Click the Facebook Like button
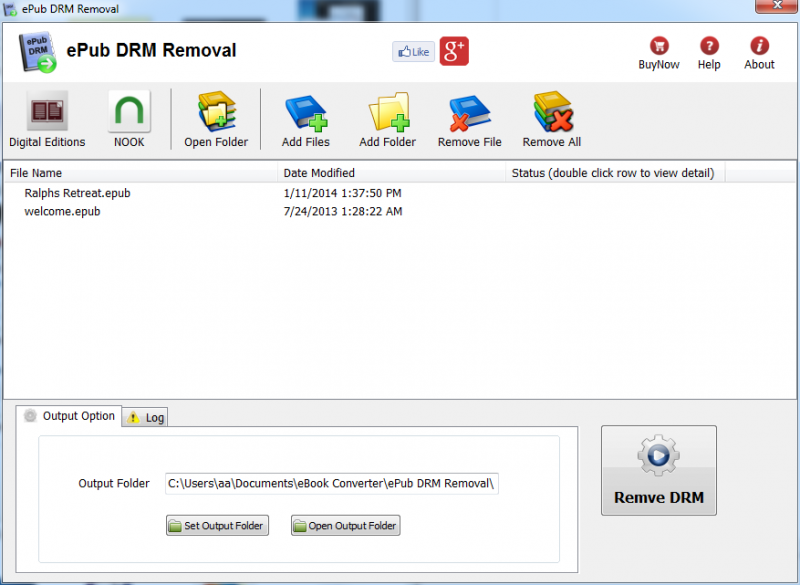Viewport: 800px width, 585px height. tap(413, 50)
